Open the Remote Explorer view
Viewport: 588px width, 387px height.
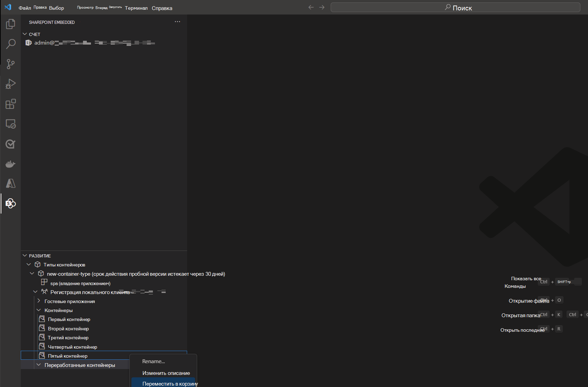click(x=11, y=124)
